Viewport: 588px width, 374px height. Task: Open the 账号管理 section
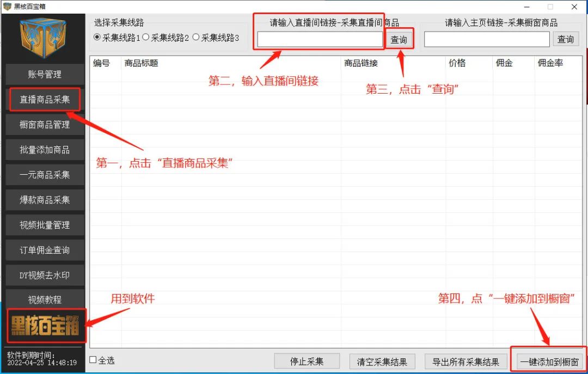point(45,74)
